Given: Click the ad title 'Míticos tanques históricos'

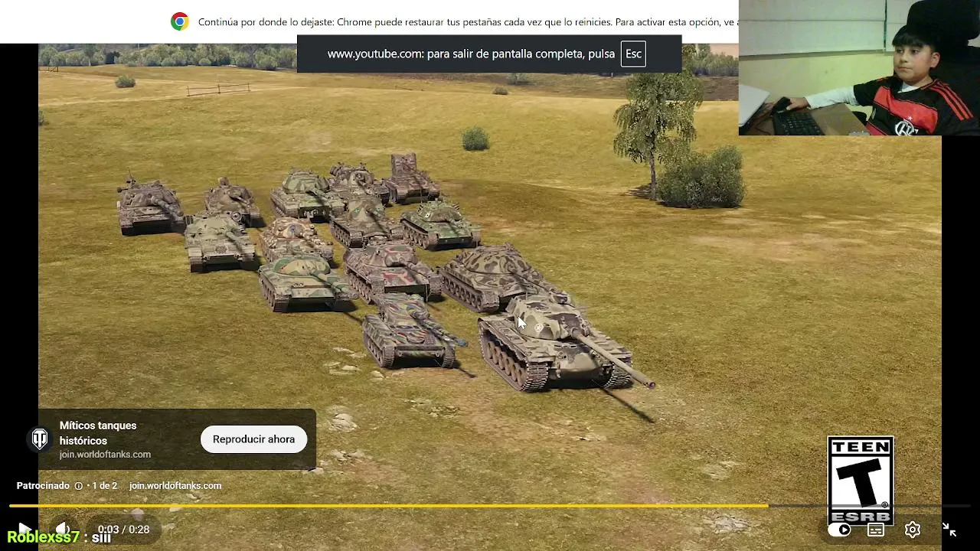Looking at the screenshot, I should [98, 433].
